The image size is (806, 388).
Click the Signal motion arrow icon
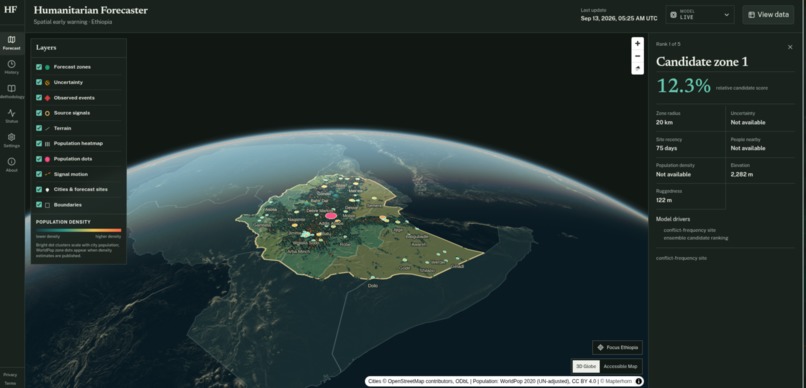click(47, 174)
